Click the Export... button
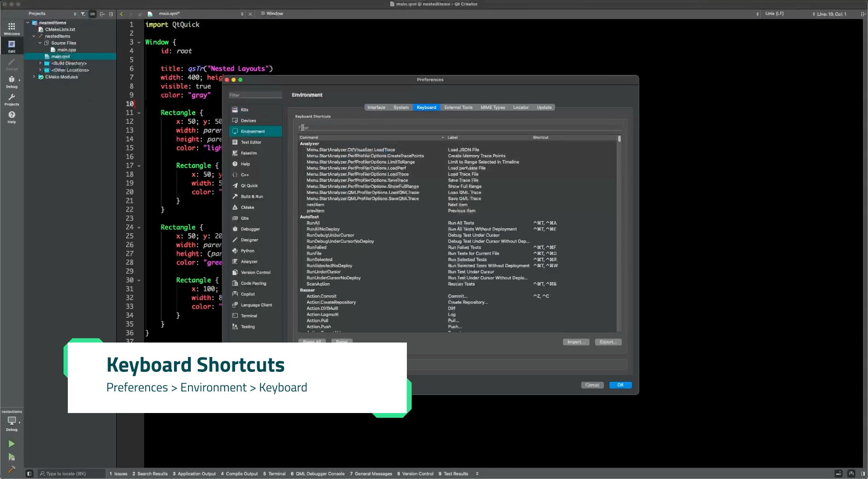This screenshot has height=479, width=868. (x=608, y=342)
